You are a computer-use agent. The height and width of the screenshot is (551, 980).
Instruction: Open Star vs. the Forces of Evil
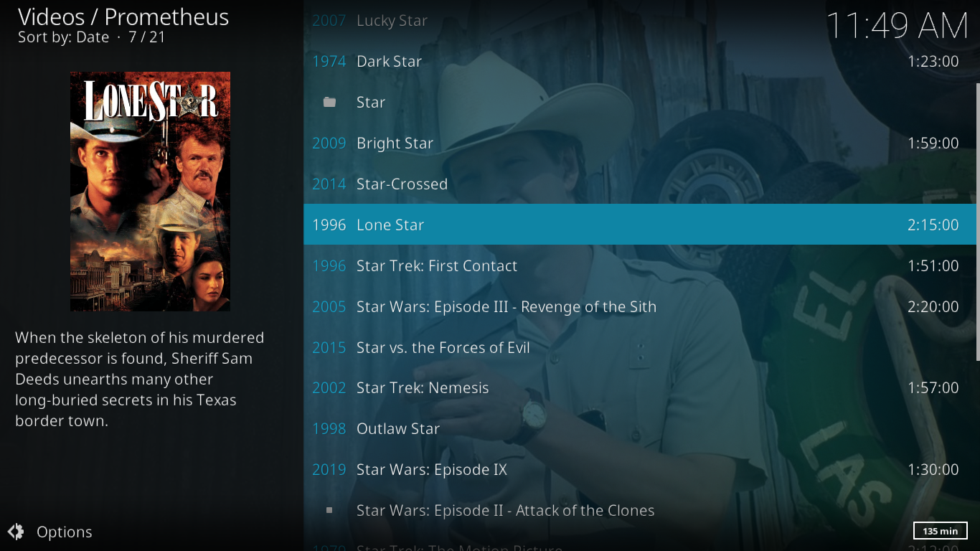tap(640, 347)
